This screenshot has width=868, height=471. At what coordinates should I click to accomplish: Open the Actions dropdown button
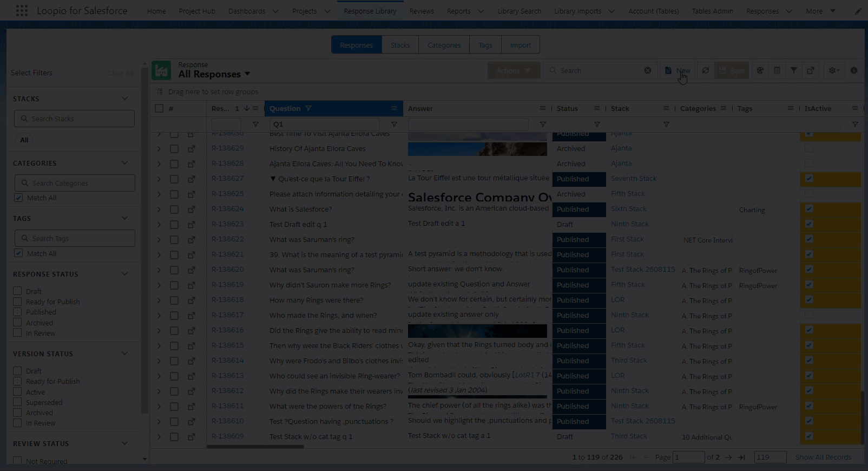514,70
